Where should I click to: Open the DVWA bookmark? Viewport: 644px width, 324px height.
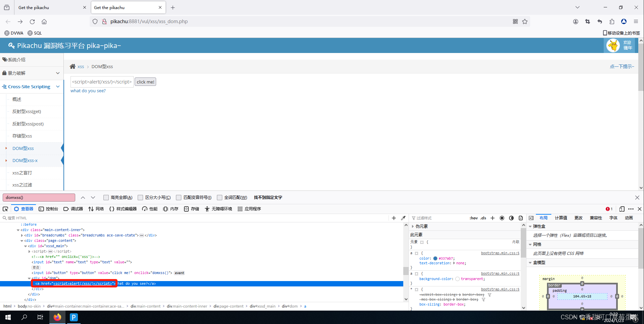[x=14, y=33]
